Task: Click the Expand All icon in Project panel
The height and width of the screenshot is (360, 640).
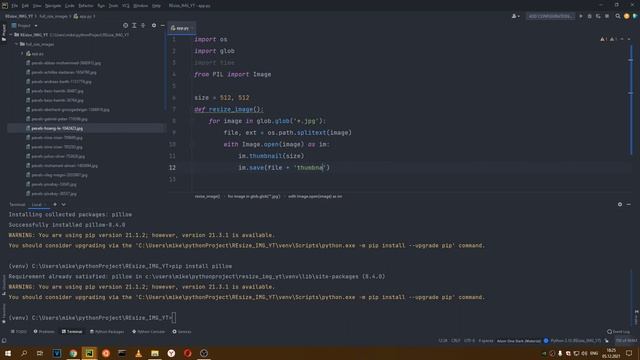Action: point(134,25)
